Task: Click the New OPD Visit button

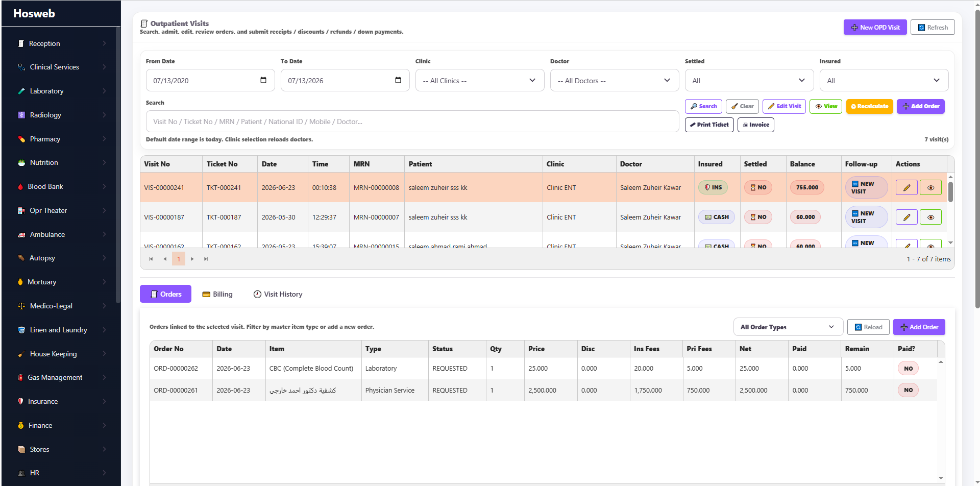Action: [x=875, y=28]
